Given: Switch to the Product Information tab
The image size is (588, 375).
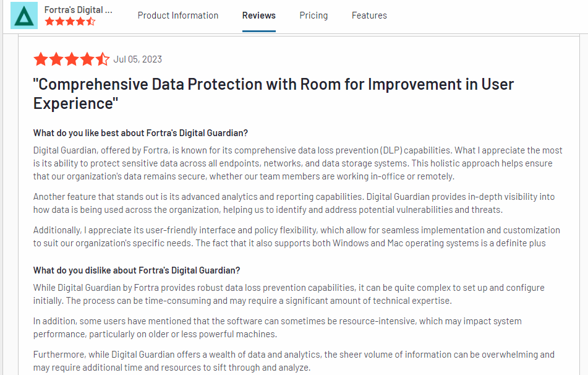Looking at the screenshot, I should tap(178, 15).
